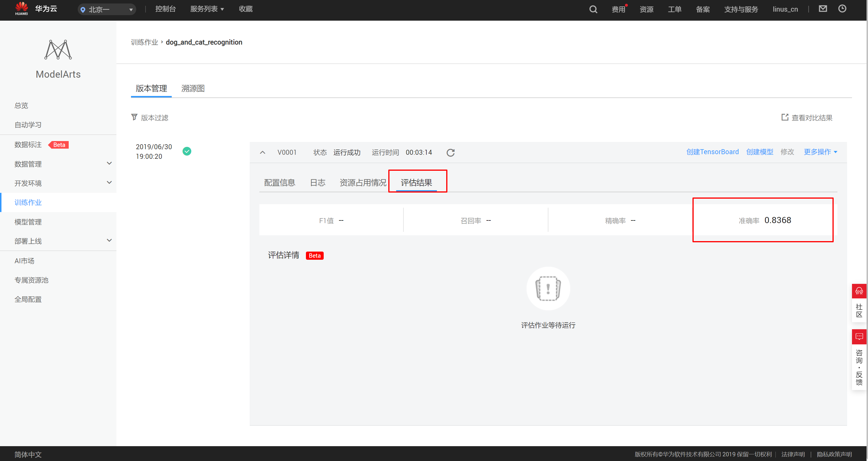
Task: Collapse the V0001 version details
Action: [x=263, y=152]
